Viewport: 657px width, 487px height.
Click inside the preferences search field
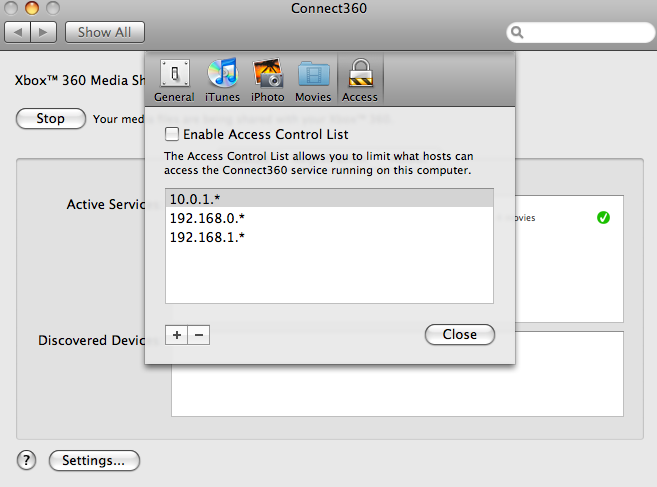tap(580, 32)
